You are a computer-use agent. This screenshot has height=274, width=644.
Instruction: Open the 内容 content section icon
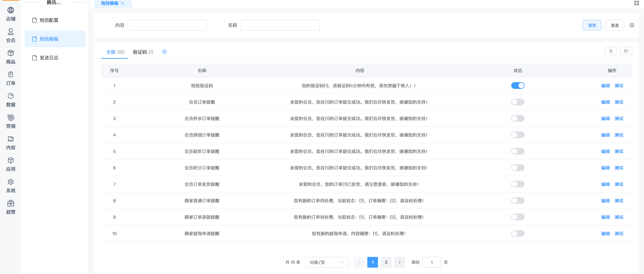pos(11,139)
